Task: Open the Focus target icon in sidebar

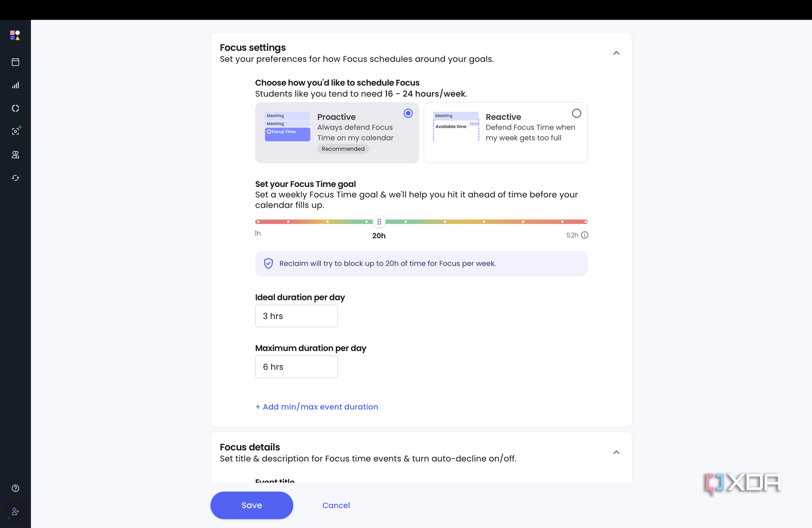Action: [x=15, y=131]
